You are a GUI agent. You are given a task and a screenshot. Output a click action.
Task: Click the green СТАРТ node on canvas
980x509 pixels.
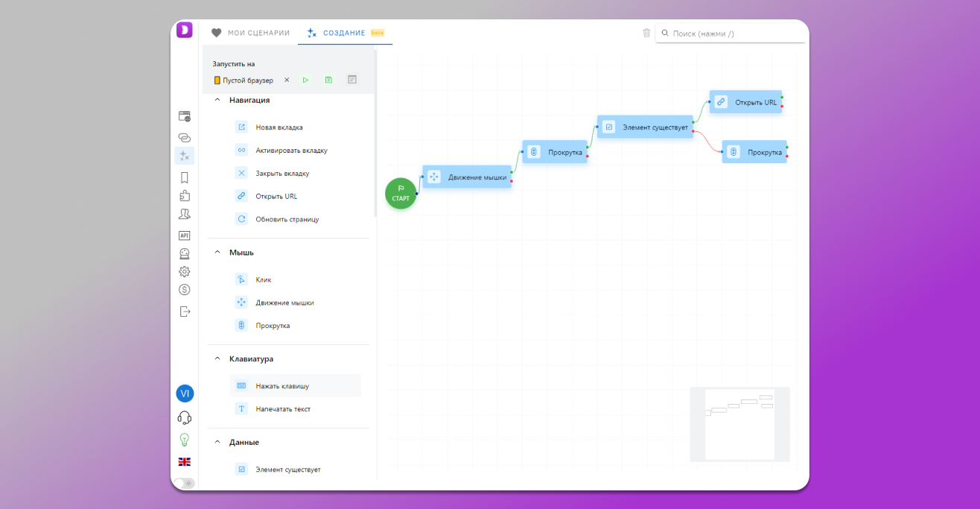click(401, 194)
